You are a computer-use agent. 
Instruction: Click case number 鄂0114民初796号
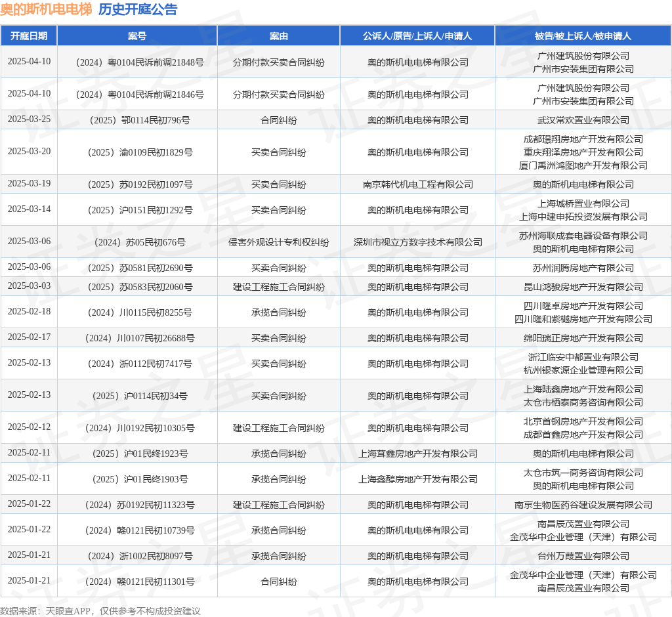140,121
